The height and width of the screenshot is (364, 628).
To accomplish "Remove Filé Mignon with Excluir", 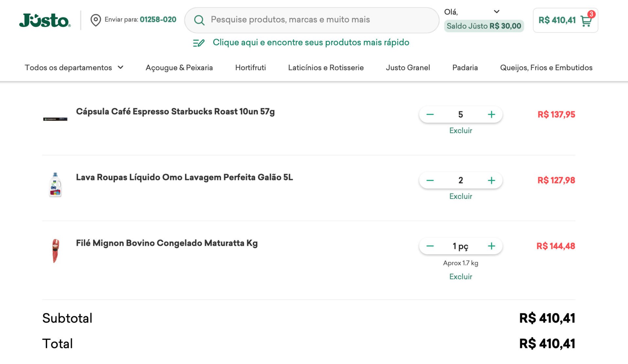I will pos(461,277).
